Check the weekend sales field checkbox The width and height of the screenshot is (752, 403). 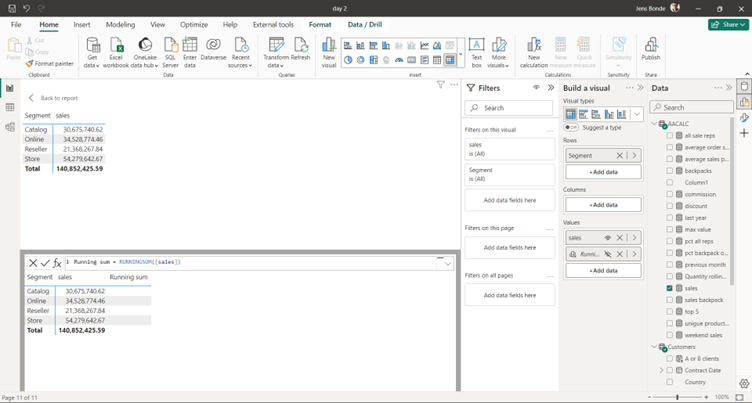[670, 335]
